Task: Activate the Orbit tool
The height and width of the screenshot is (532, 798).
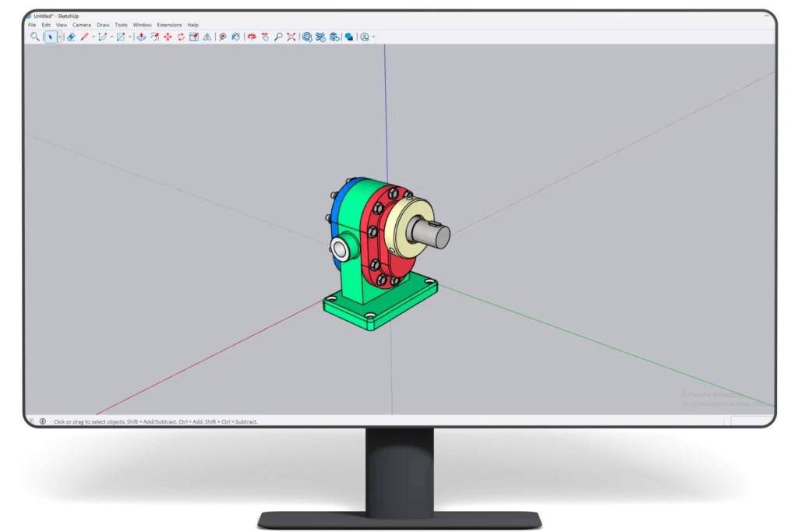Action: pos(252,36)
